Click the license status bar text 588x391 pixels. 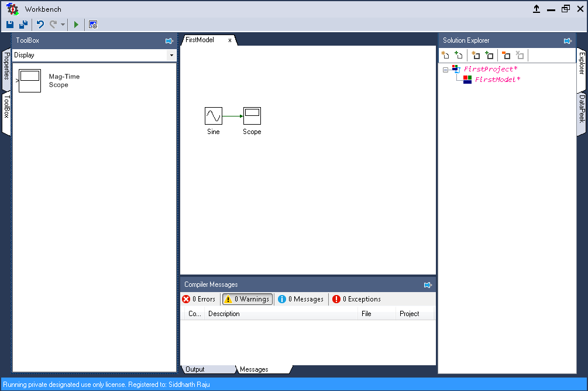[x=106, y=385]
